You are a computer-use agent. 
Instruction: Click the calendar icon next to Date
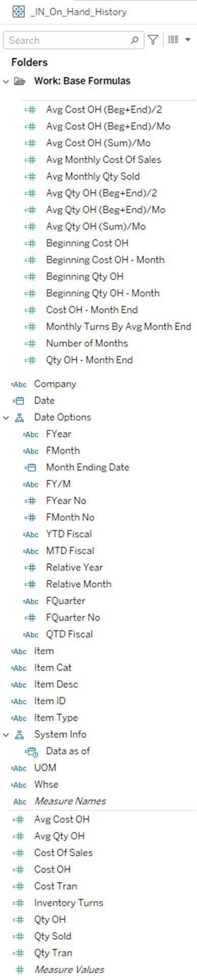click(19, 401)
